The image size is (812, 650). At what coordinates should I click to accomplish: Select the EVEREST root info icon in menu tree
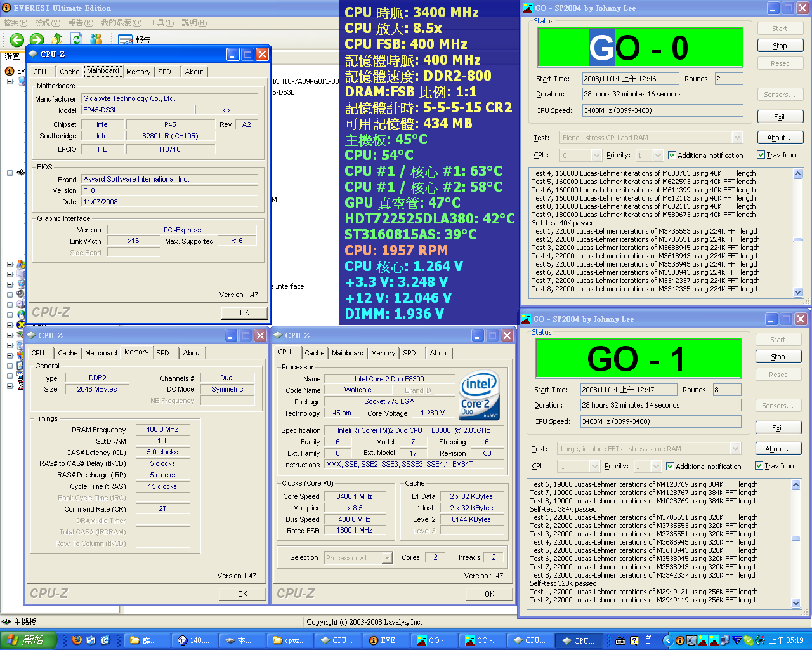(10, 71)
